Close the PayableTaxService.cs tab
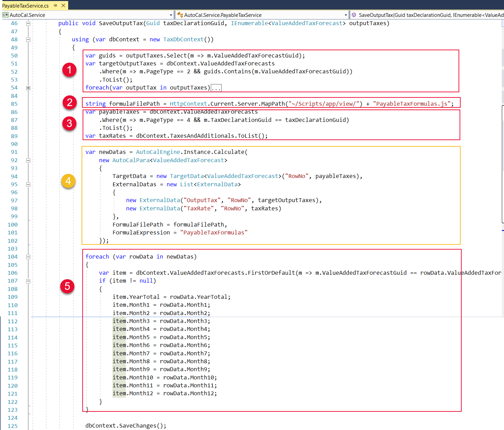The width and height of the screenshot is (504, 430). (x=63, y=6)
